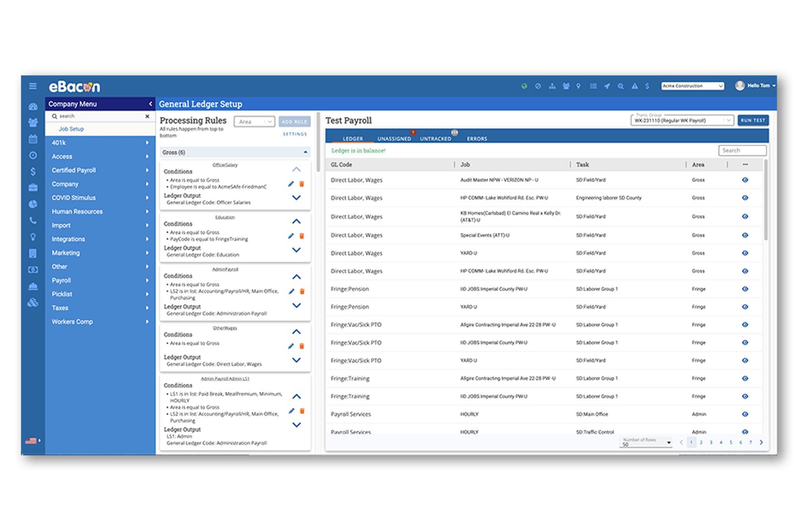Open the hamburger menu icon
The width and height of the screenshot is (798, 532).
click(x=33, y=86)
